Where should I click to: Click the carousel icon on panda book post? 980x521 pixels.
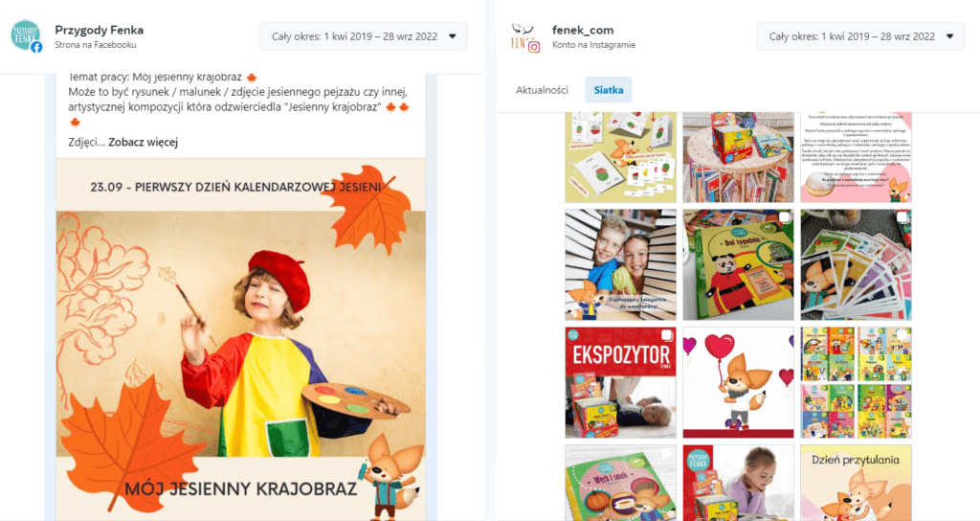[784, 217]
